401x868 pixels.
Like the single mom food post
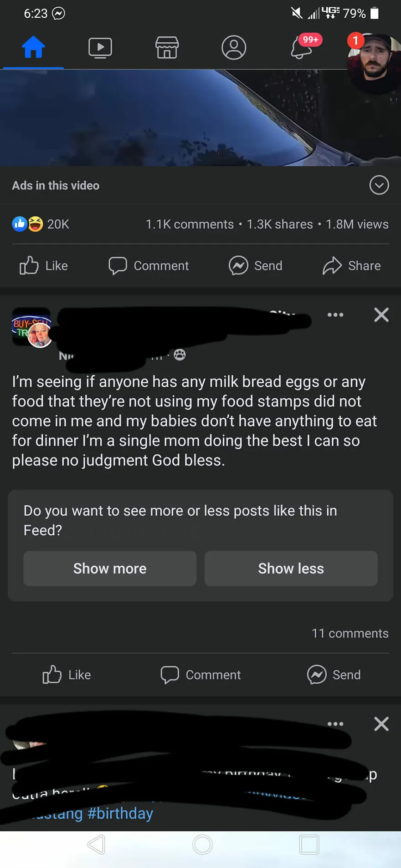coord(67,675)
